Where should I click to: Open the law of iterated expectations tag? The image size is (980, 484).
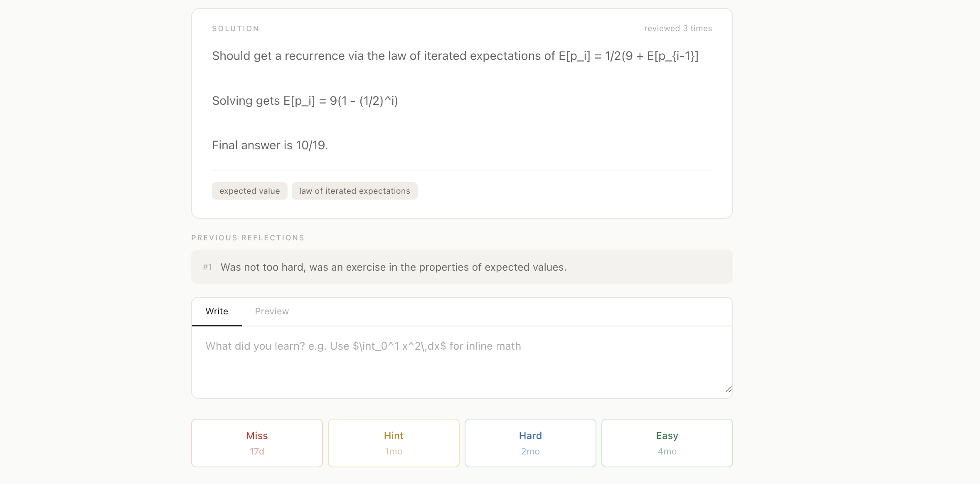pos(355,191)
